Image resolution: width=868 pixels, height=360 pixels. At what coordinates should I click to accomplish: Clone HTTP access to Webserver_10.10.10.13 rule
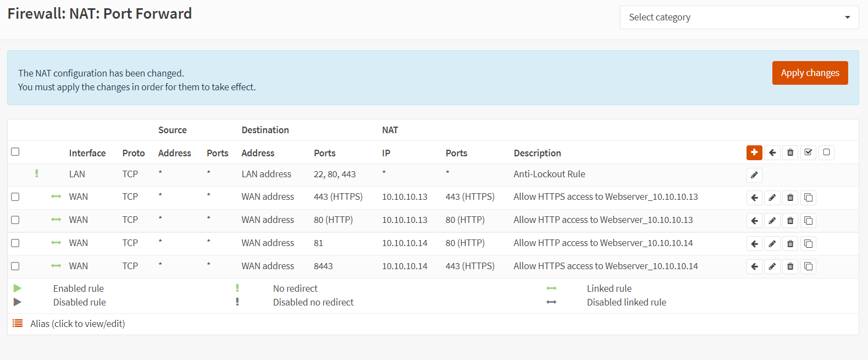(x=808, y=221)
